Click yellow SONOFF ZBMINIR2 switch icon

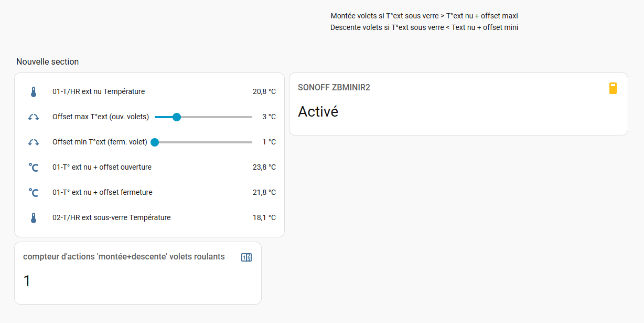point(613,88)
